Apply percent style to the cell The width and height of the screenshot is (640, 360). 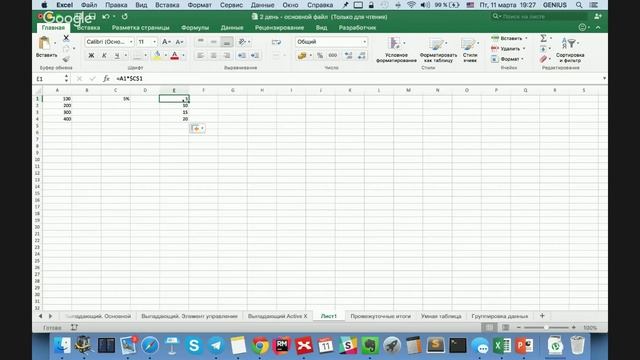pyautogui.click(x=320, y=56)
